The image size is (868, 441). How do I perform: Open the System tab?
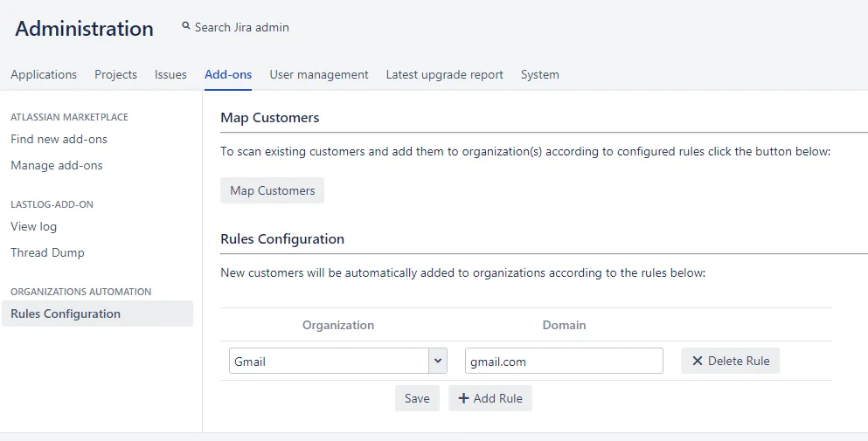click(x=539, y=75)
